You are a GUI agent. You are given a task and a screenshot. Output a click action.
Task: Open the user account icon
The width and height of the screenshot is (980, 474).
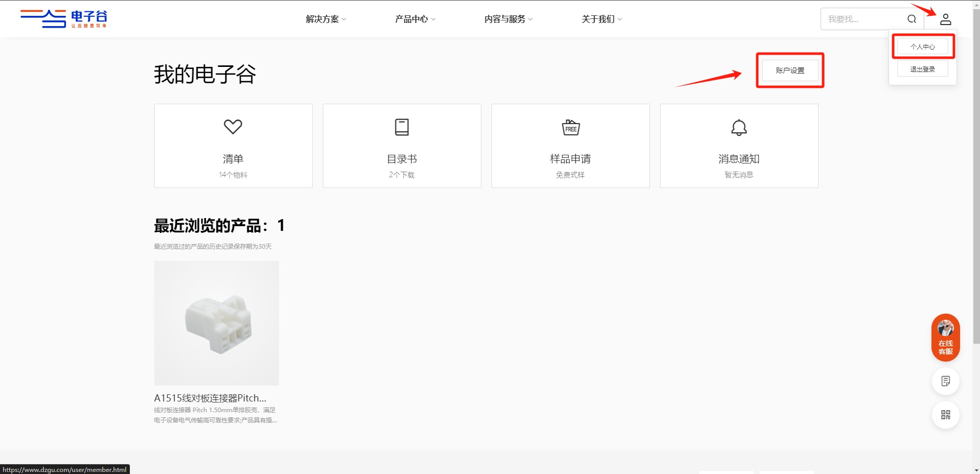pos(945,19)
